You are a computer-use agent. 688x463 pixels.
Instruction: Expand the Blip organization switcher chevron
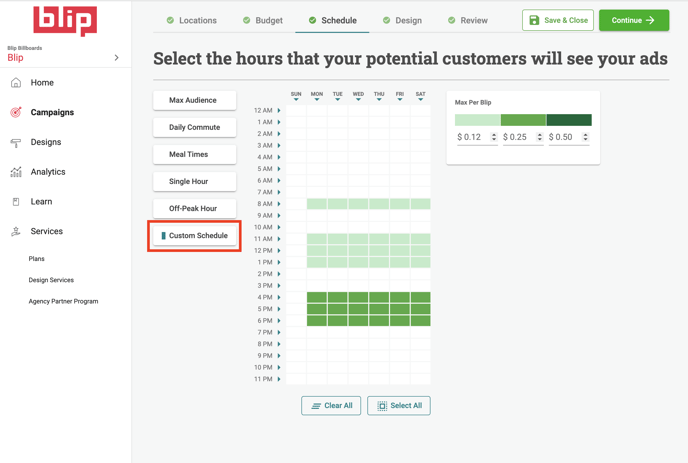[x=116, y=57]
